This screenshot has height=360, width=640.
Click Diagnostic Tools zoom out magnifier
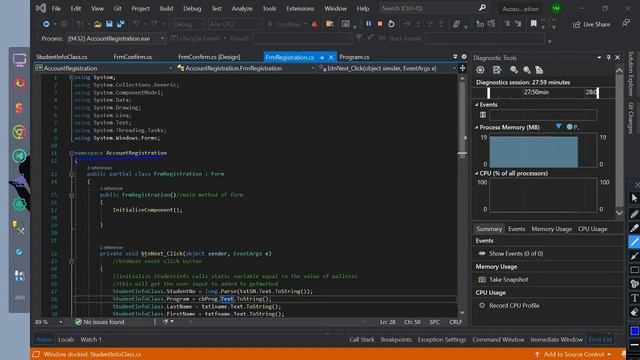point(527,70)
